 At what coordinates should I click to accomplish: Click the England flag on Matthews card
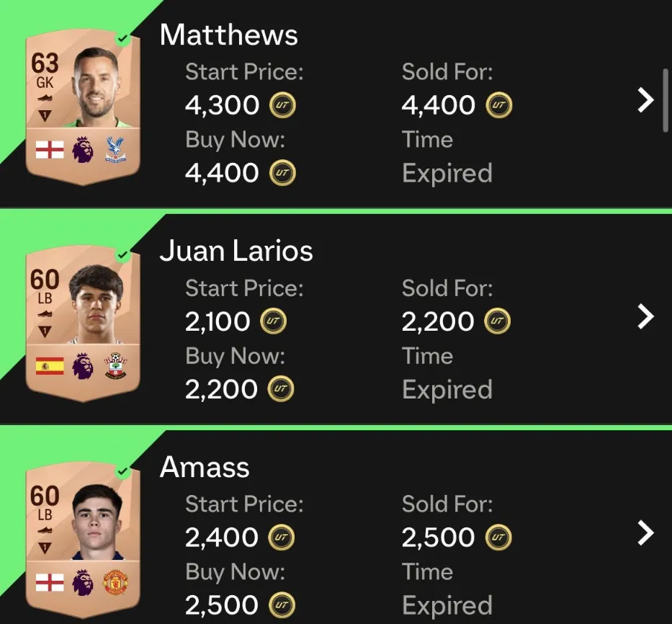click(x=49, y=149)
